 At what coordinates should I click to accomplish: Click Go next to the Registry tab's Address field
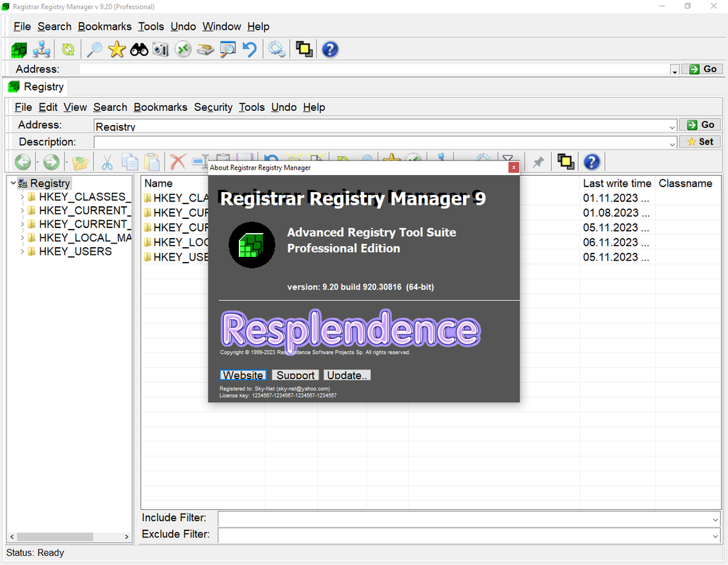(x=700, y=124)
